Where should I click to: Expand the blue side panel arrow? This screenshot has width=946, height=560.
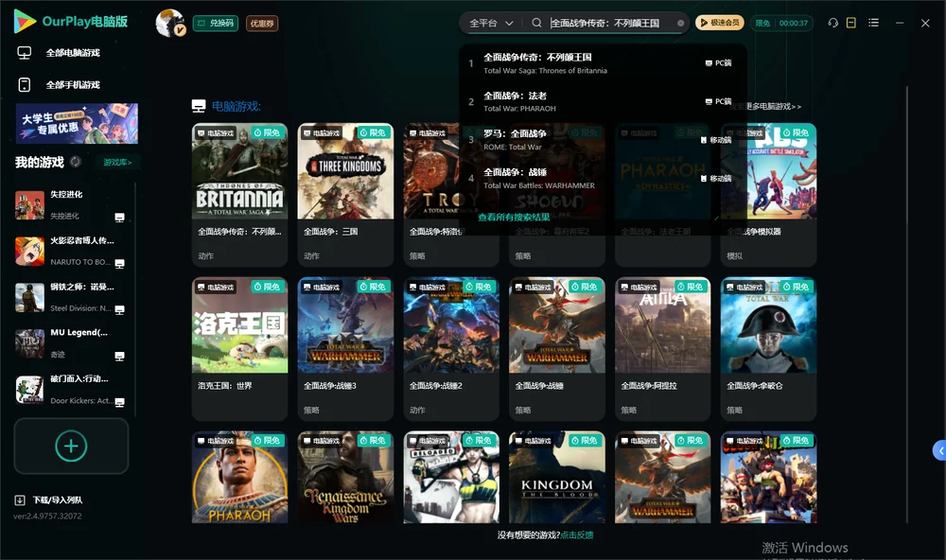coord(939,451)
